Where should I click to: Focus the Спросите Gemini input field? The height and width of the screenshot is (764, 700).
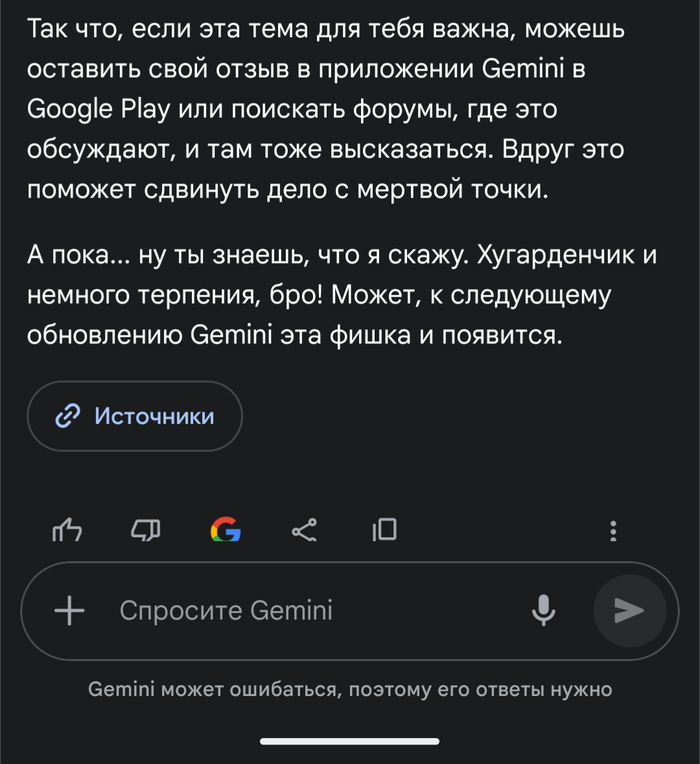click(x=300, y=610)
